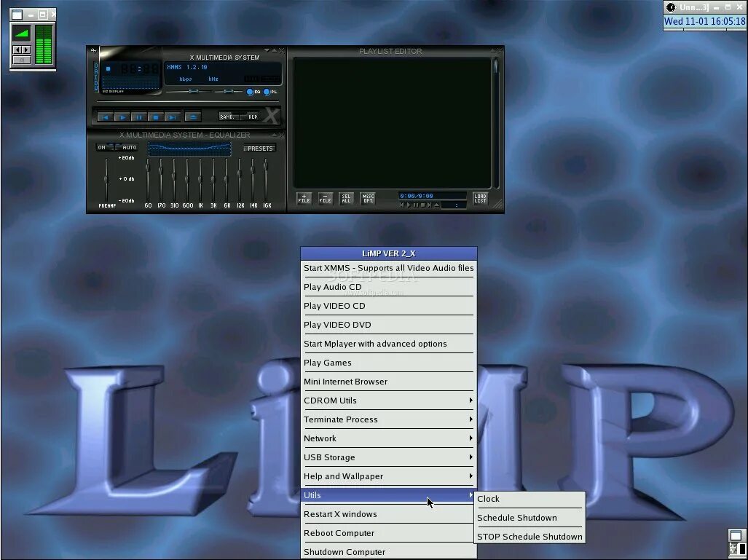Viewport: 748px width, 560px height.
Task: Click the mixer window menu icon
Action: [x=17, y=15]
